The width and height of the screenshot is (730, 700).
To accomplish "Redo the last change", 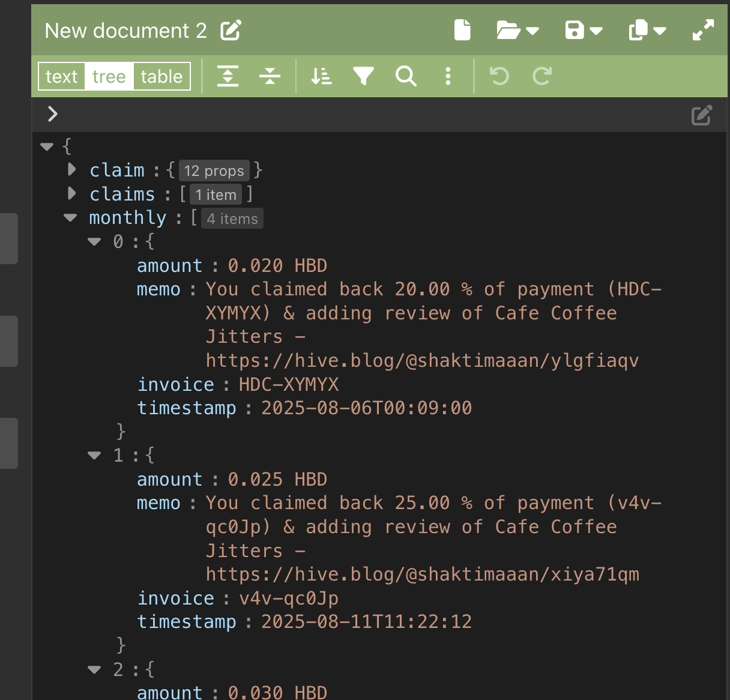I will pyautogui.click(x=541, y=76).
